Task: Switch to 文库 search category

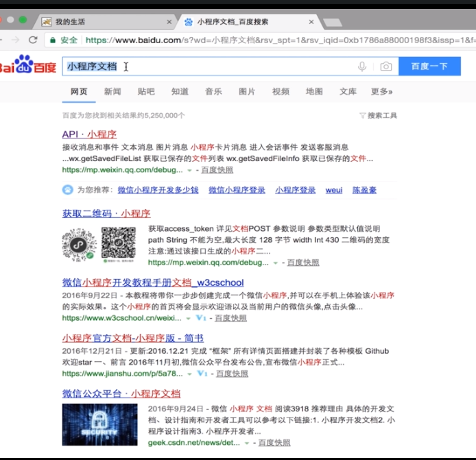Action: (348, 91)
